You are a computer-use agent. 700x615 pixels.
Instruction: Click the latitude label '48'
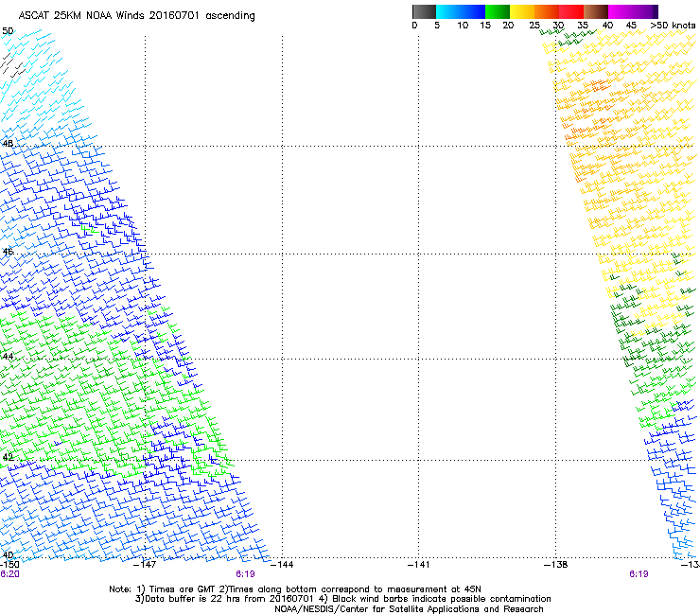(8, 144)
